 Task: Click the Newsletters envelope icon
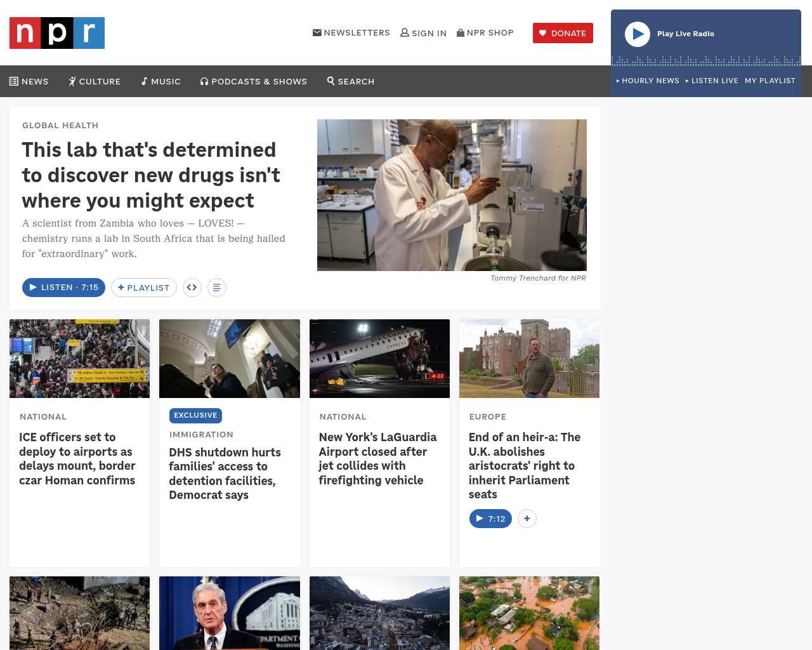[x=317, y=32]
